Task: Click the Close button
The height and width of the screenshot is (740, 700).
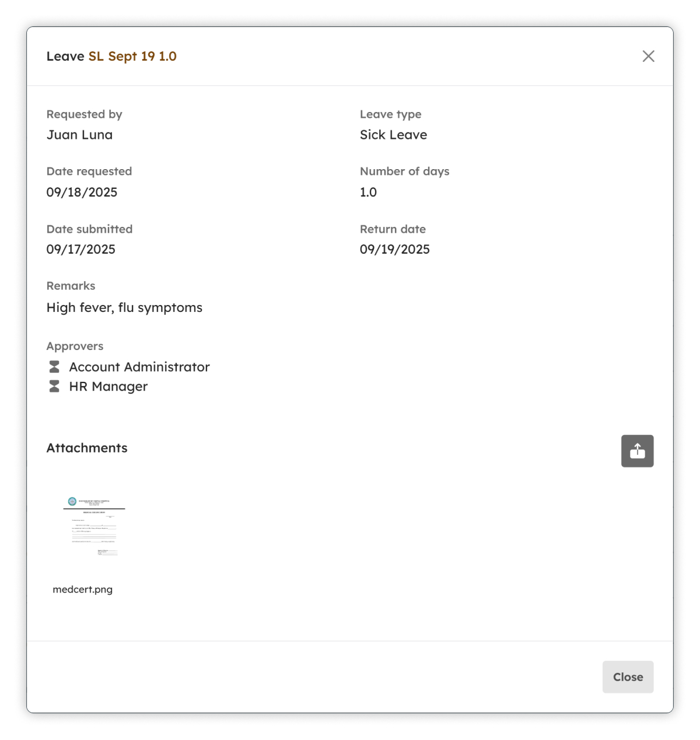Action: pos(628,676)
